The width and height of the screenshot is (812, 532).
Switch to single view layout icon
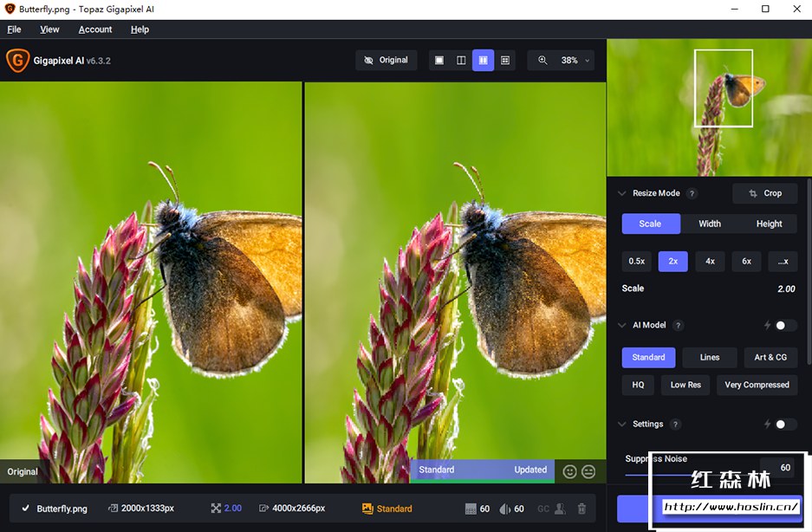pyautogui.click(x=439, y=60)
